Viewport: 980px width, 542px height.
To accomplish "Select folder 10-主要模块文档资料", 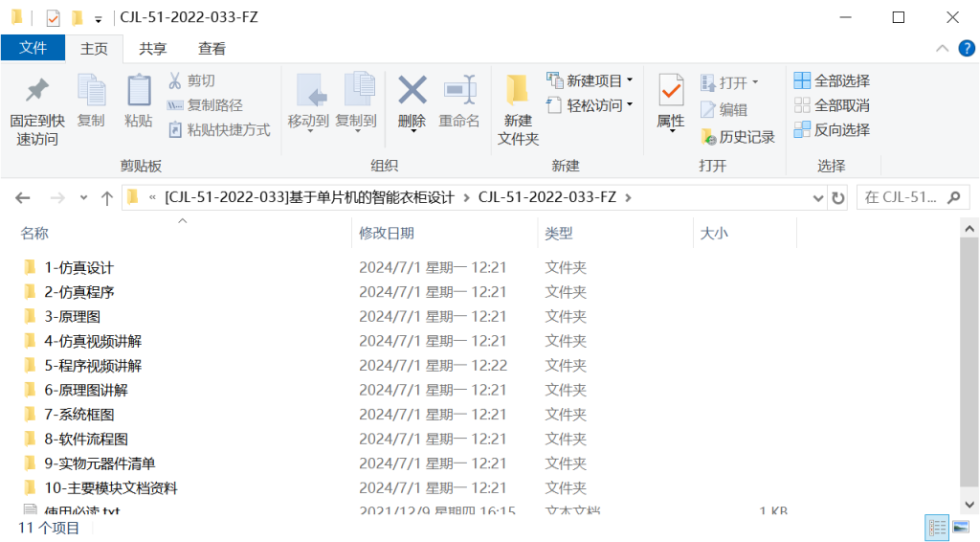I will 111,487.
